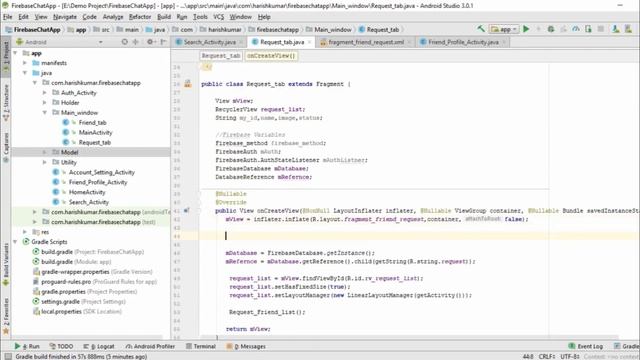Toggle the Project side panel tab
640x360 pixels.
[x=6, y=56]
